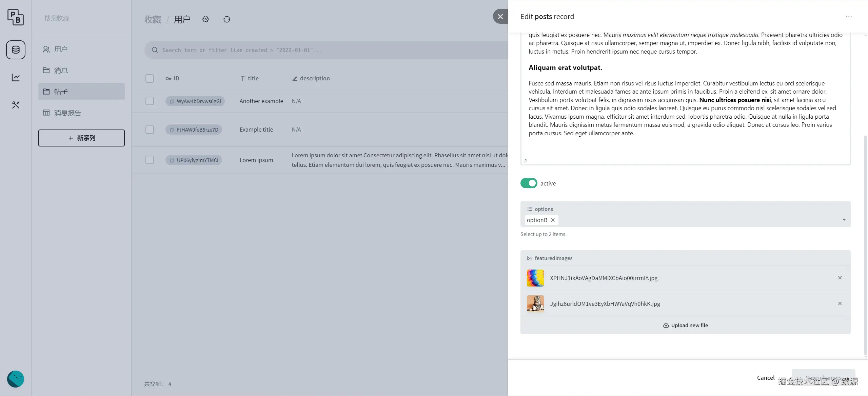Copy the WyAw4bDrvws6gGl record ID
868x396 pixels.
pyautogui.click(x=172, y=101)
